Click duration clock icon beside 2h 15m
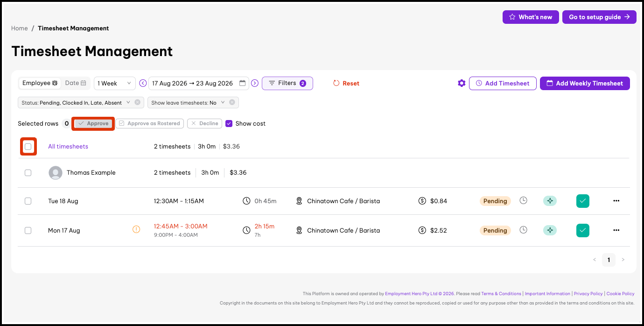 246,230
